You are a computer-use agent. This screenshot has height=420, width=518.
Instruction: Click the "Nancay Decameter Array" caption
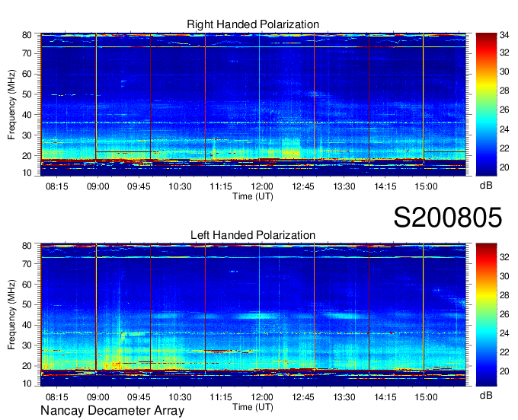[112, 411]
